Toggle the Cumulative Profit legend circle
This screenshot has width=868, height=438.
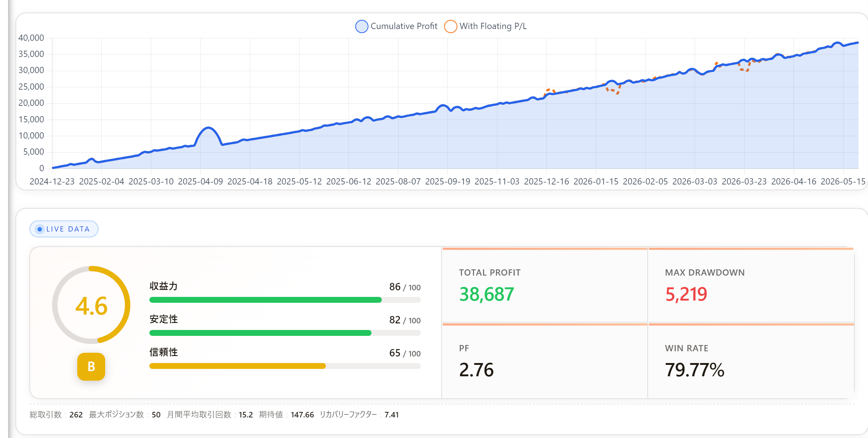(x=362, y=26)
